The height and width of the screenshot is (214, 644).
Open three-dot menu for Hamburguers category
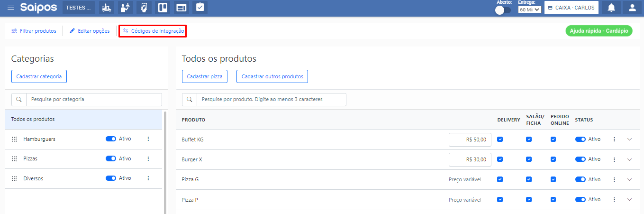148,139
